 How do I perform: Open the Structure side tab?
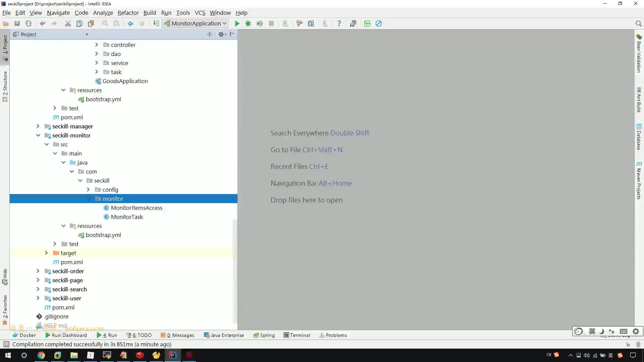pyautogui.click(x=5, y=86)
